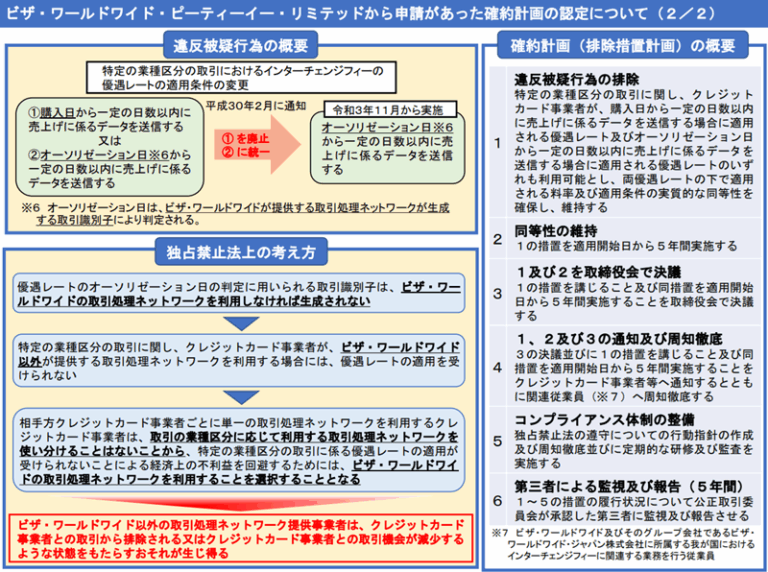The width and height of the screenshot is (768, 572).
Task: Click row number 2 同等性の維持
Action: coord(625,238)
